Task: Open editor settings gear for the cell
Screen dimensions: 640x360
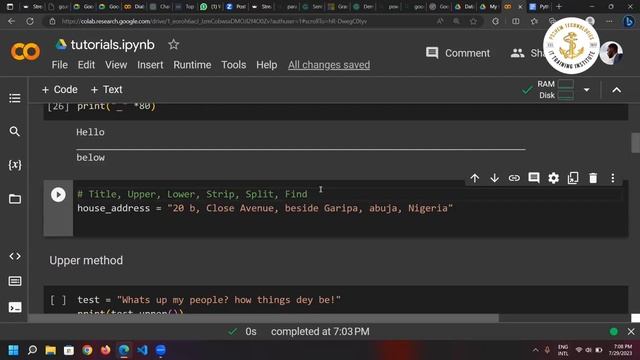Action: (x=553, y=178)
